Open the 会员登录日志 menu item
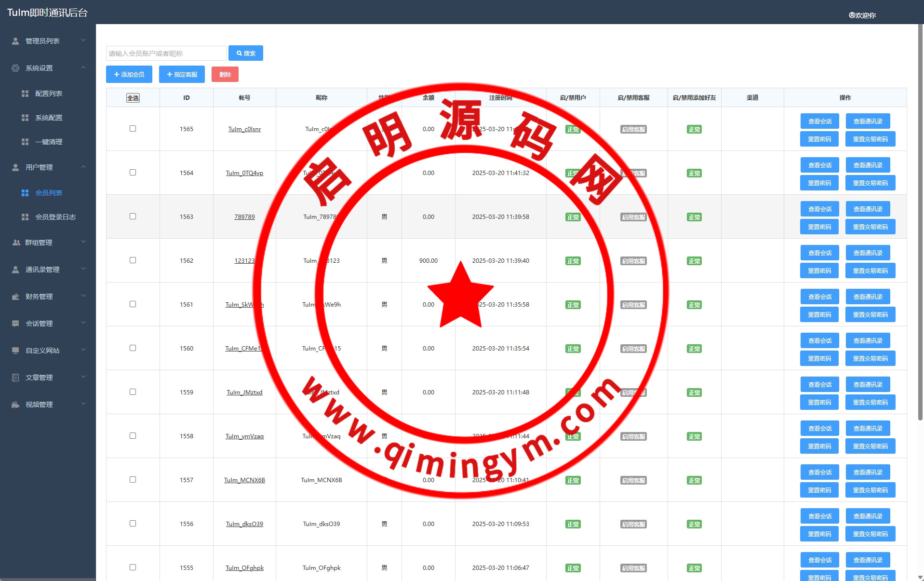The height and width of the screenshot is (581, 924). pos(55,217)
